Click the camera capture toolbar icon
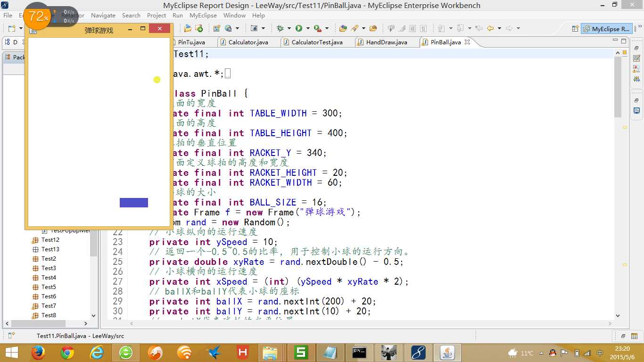The width and height of the screenshot is (644, 362). coord(254,29)
